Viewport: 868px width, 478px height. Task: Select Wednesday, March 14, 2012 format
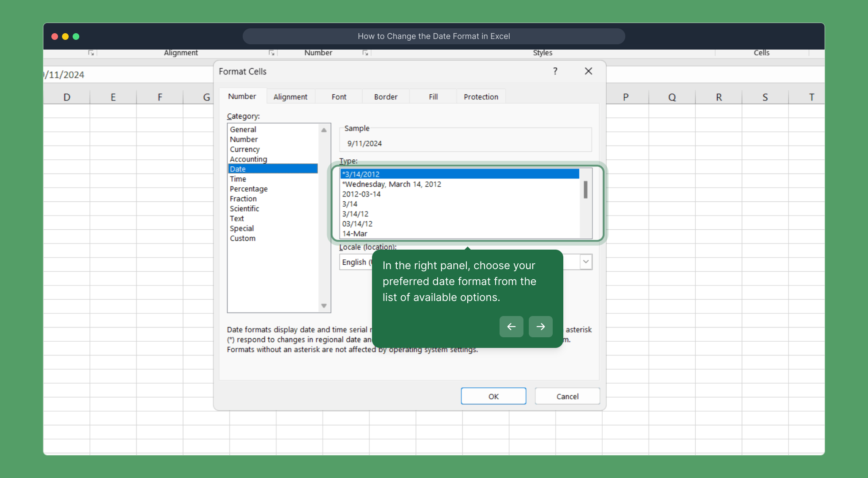[x=392, y=184]
